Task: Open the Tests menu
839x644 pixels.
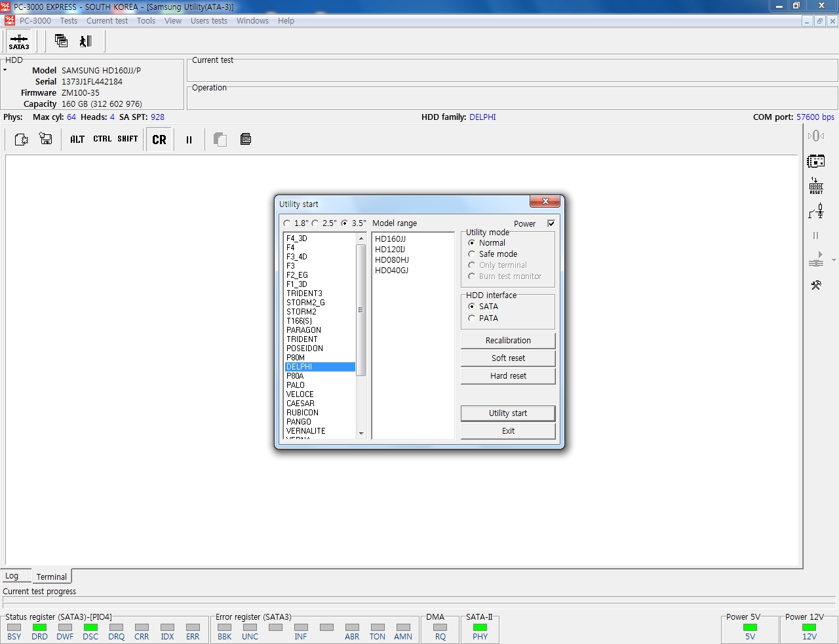Action: pos(69,21)
